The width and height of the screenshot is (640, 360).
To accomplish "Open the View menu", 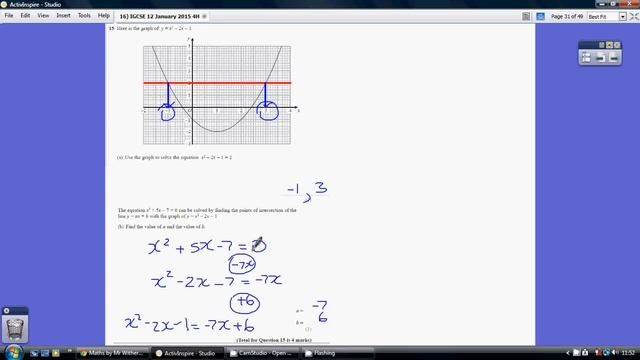I will [x=43, y=16].
